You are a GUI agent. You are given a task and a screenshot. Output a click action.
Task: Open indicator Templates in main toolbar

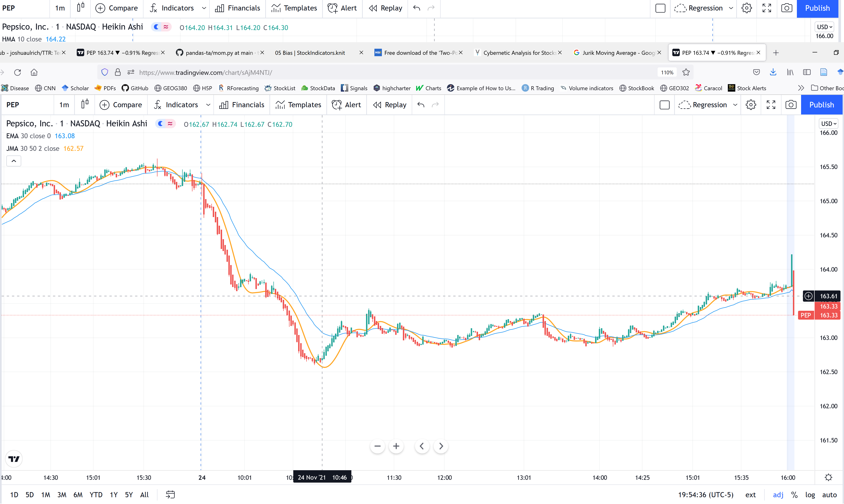(298, 105)
